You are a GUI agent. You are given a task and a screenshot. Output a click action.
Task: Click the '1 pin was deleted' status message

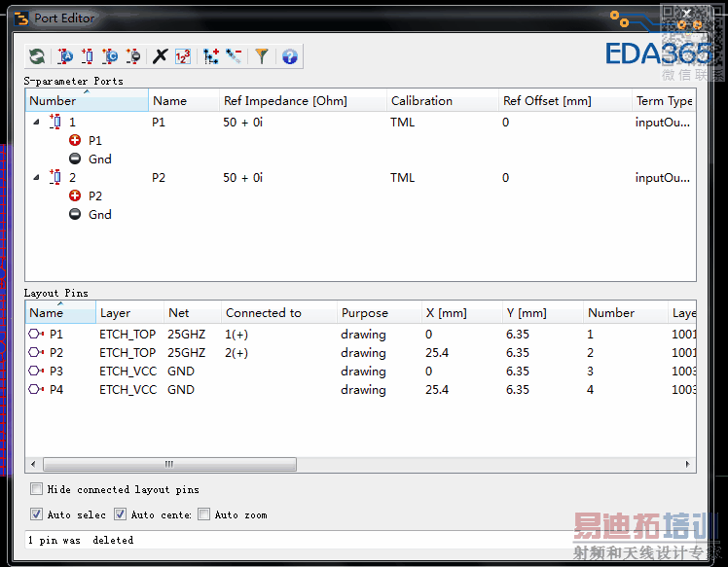coord(81,540)
